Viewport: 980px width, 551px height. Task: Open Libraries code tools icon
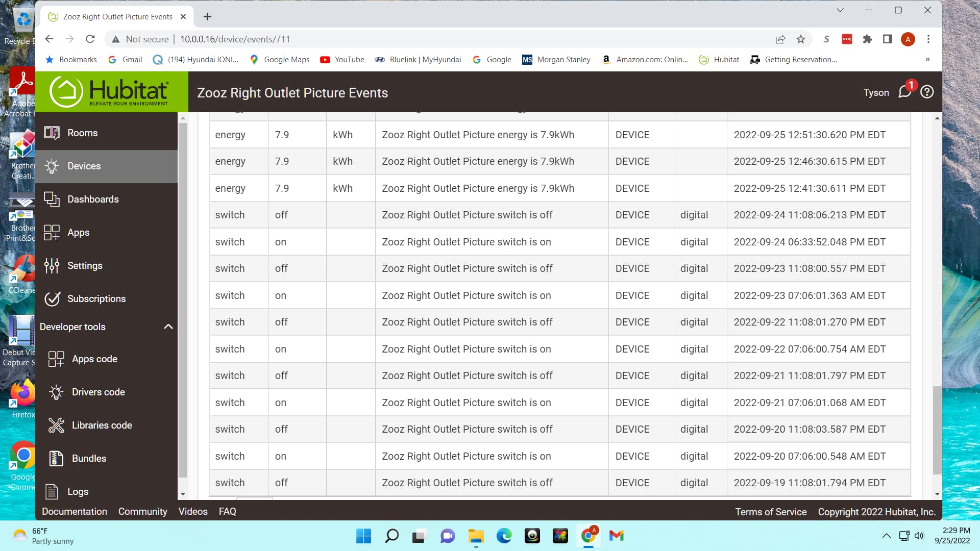(56, 425)
